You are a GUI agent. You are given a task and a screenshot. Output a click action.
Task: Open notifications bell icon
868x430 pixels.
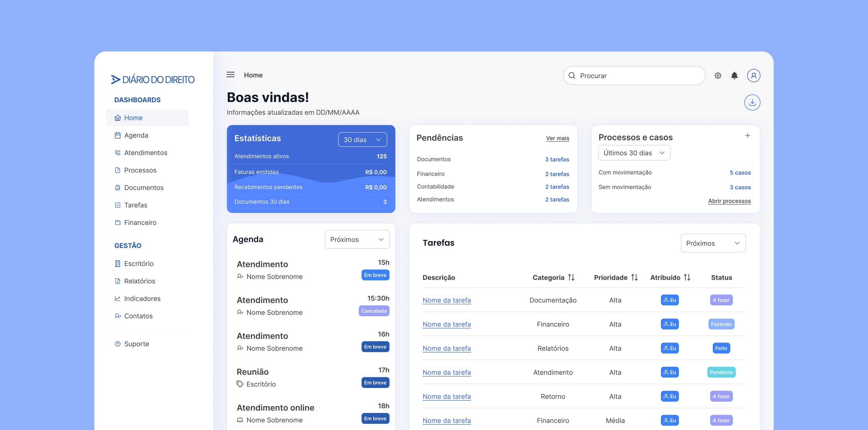pyautogui.click(x=734, y=76)
